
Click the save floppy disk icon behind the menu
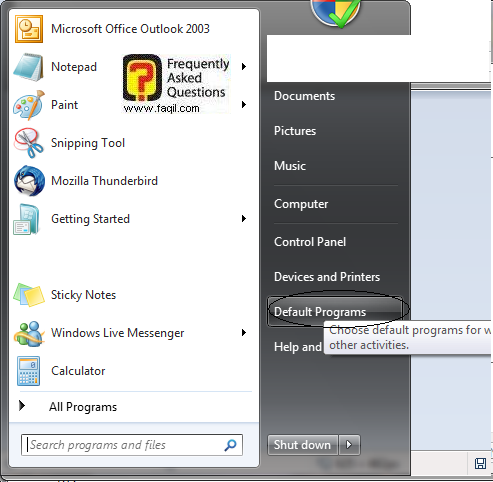click(480, 463)
